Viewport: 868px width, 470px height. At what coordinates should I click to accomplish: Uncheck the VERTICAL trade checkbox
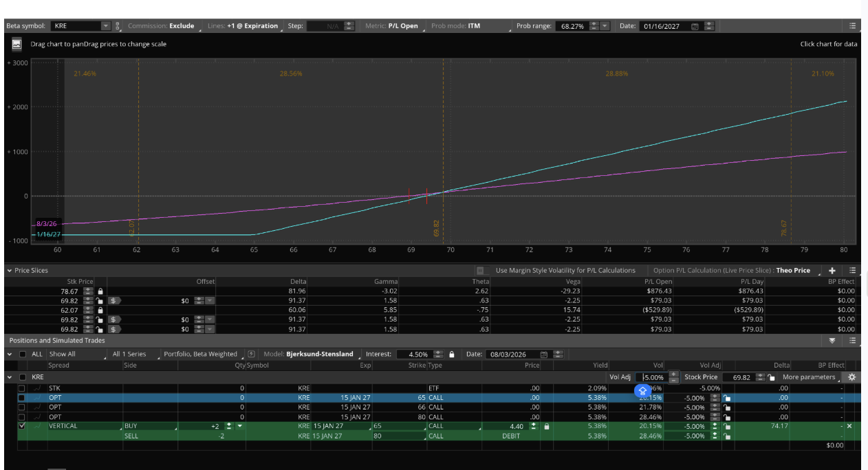coord(22,426)
